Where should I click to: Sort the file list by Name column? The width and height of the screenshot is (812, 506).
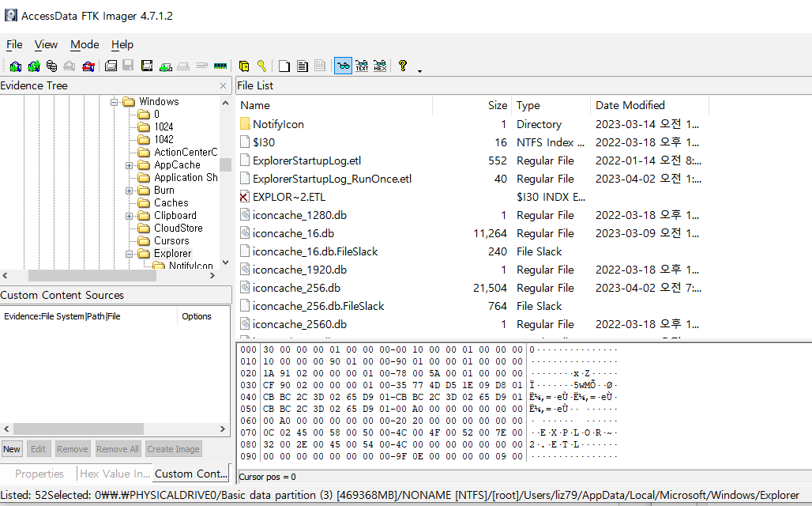(335, 105)
